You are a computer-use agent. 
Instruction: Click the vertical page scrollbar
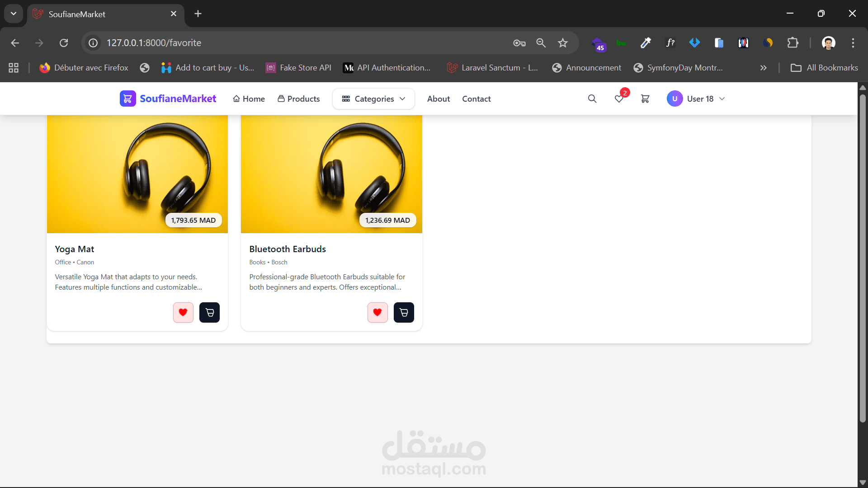pyautogui.click(x=863, y=258)
